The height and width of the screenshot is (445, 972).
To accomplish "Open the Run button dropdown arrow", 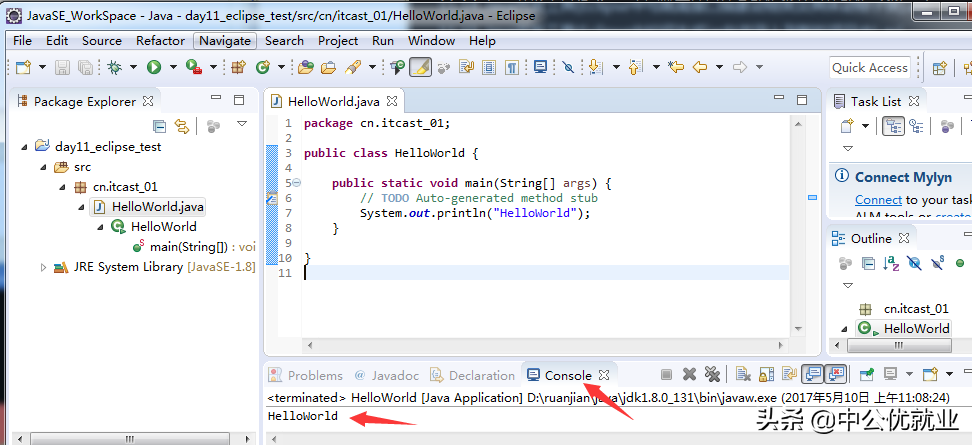I will pos(172,68).
